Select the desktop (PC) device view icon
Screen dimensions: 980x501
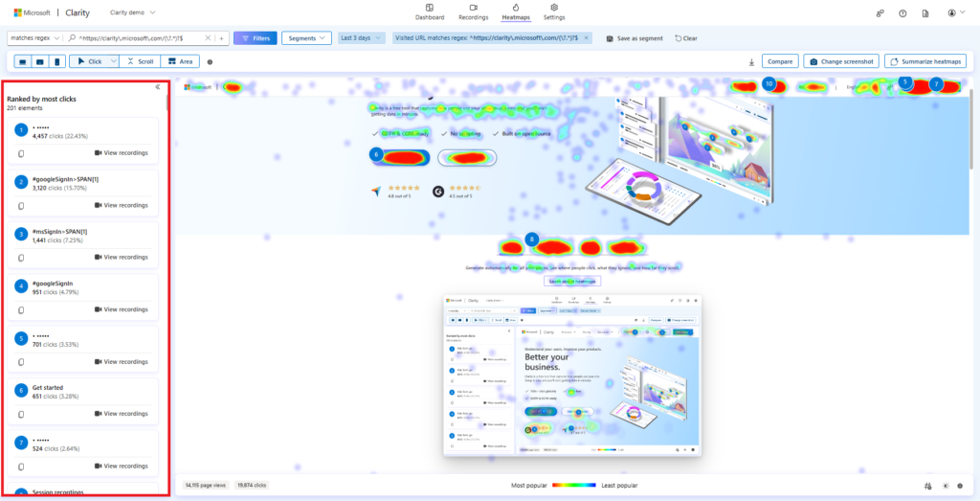24,61
